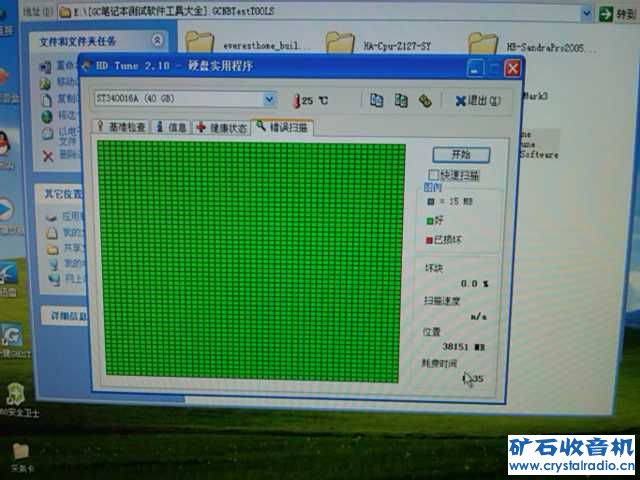This screenshot has width=640, height=480.
Task: Click the red X delete task icon
Action: [48, 156]
